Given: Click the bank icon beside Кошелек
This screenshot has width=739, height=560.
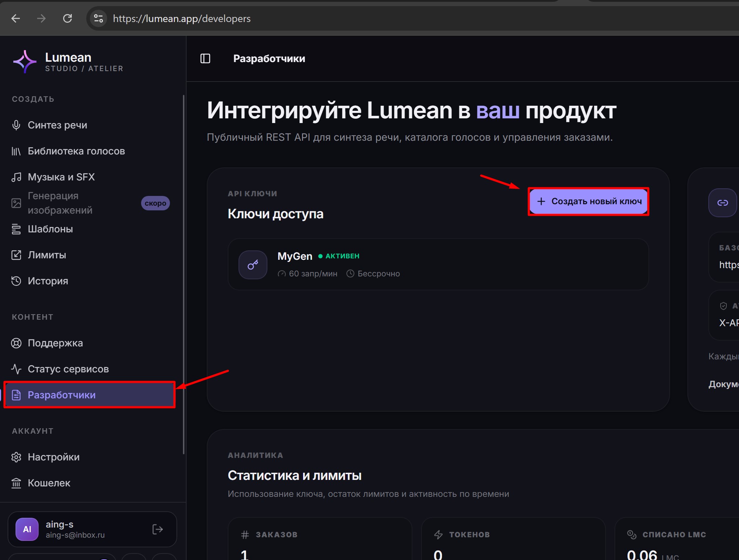Looking at the screenshot, I should click(16, 483).
